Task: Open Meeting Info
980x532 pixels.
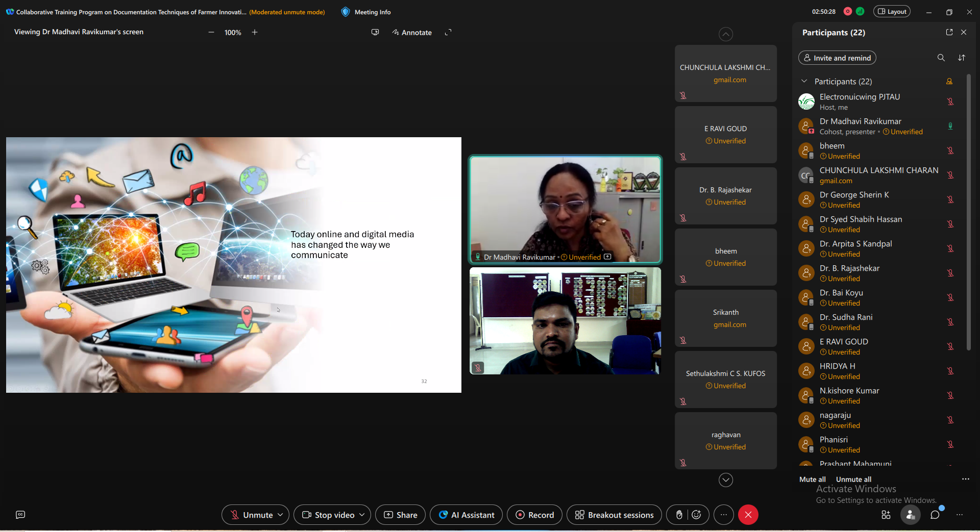Action: click(366, 12)
